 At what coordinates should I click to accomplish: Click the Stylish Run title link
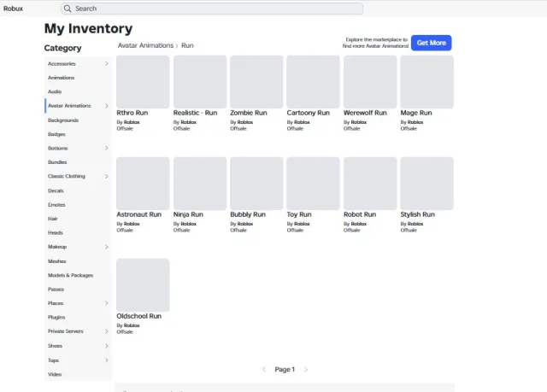click(418, 214)
